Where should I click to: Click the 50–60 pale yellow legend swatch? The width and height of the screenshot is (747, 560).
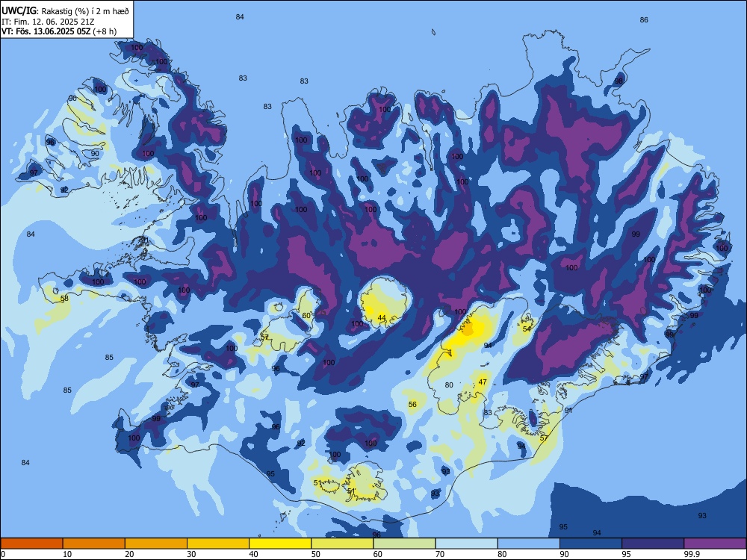pos(342,544)
